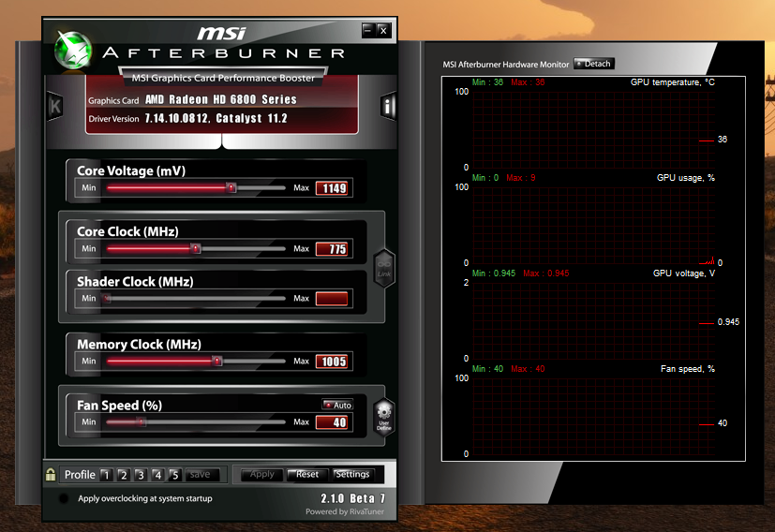Image resolution: width=775 pixels, height=532 pixels.
Task: Toggle the Link clocks hexagon icon
Action: pyautogui.click(x=384, y=268)
